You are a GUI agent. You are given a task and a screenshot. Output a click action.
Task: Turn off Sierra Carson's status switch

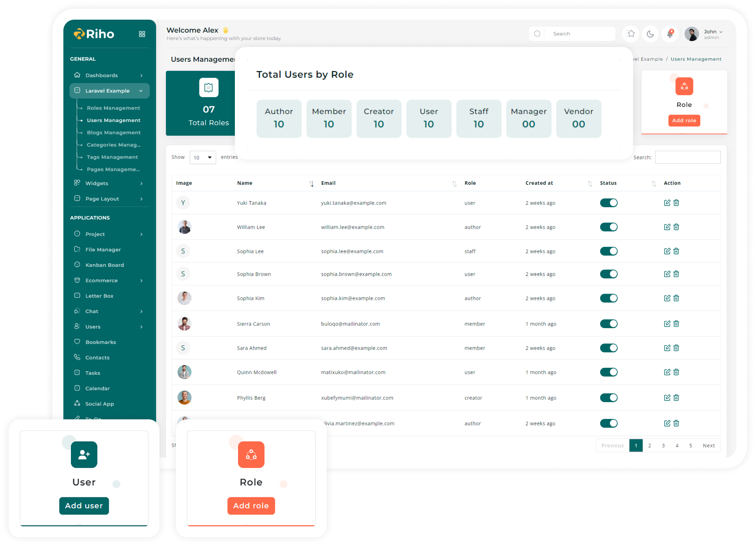(x=609, y=324)
